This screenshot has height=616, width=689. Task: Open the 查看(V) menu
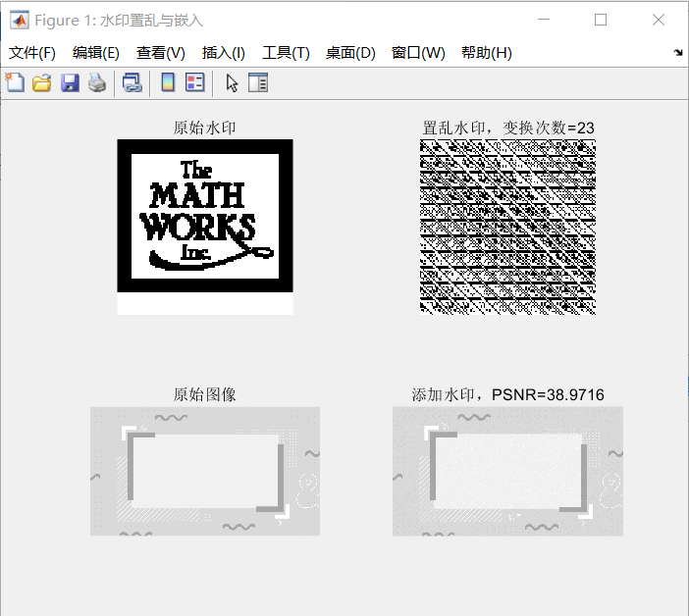tap(160, 53)
